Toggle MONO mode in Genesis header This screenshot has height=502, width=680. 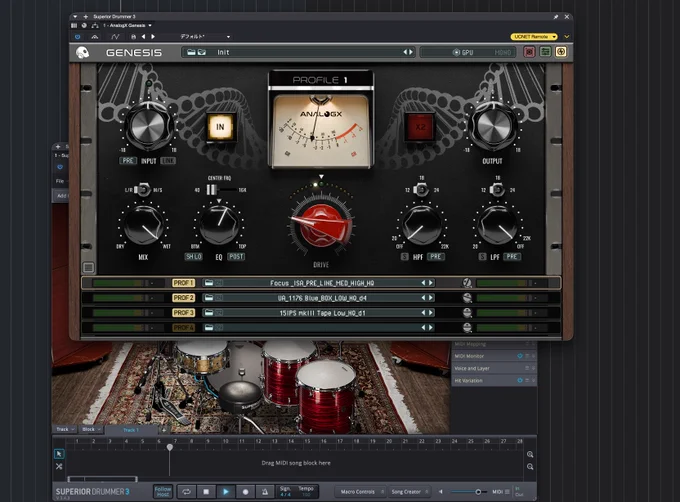coord(503,52)
